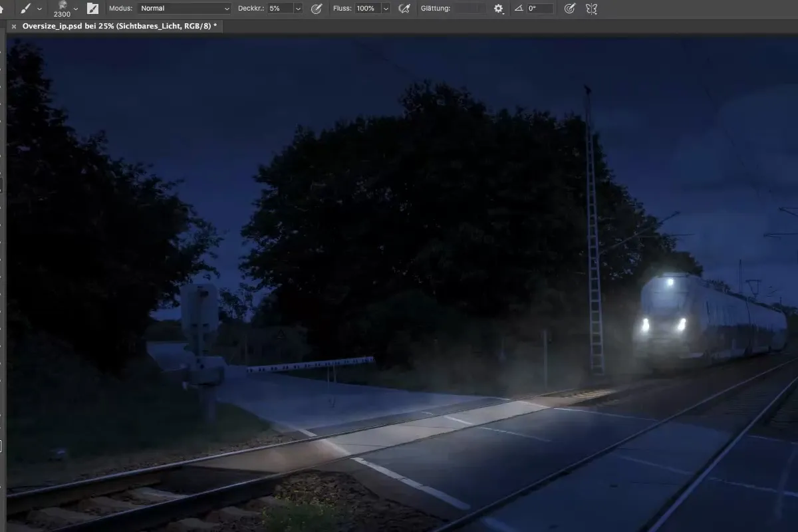Select the Oversize_ip.psd document tab
This screenshot has width=798, height=532.
[x=120, y=26]
